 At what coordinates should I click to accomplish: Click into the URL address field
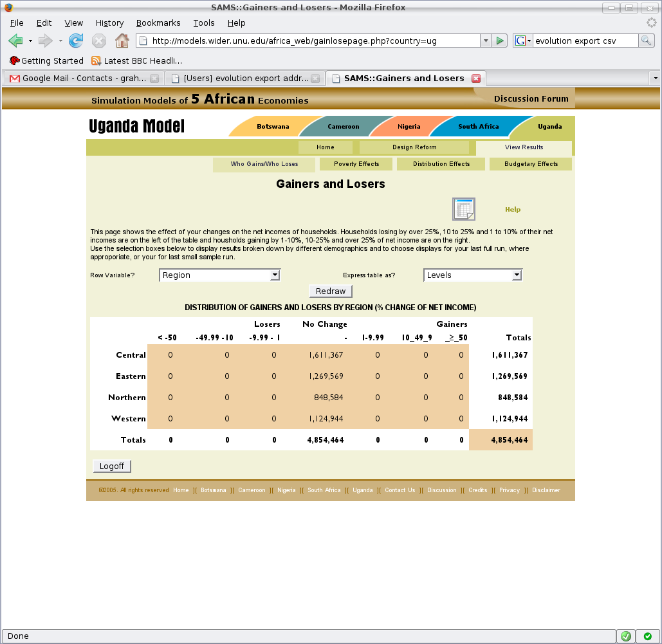309,41
